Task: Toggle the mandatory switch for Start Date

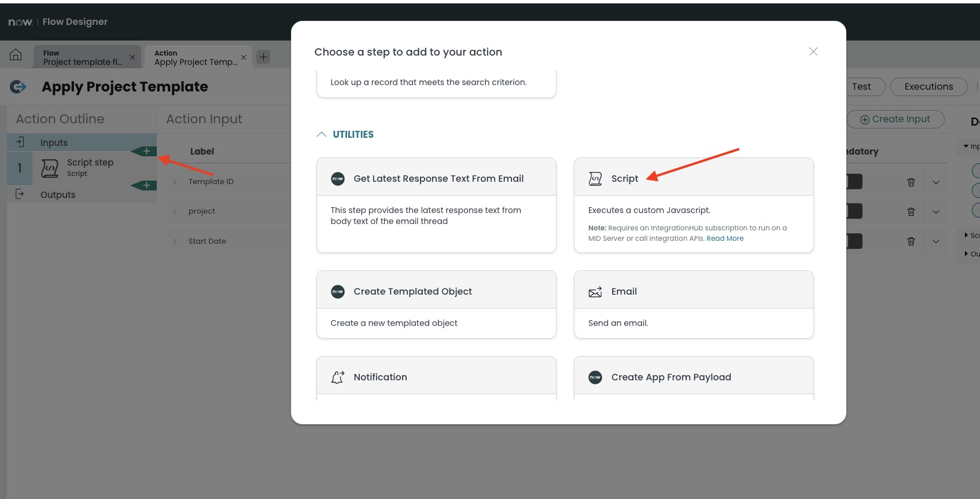Action: click(855, 241)
